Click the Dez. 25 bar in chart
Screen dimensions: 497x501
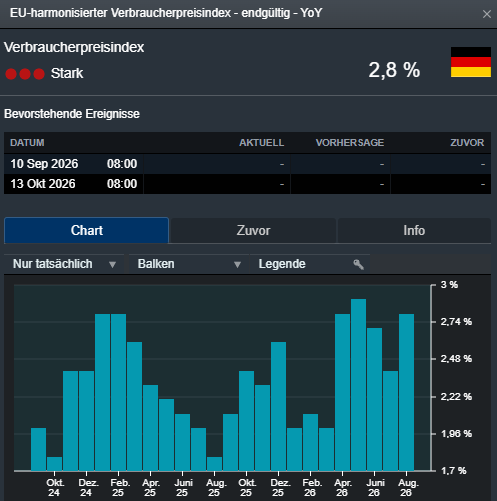pyautogui.click(x=278, y=406)
